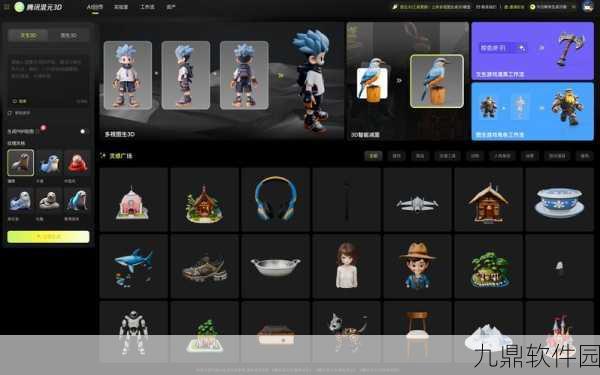Switch to the second generation mode tab
The height and width of the screenshot is (375, 600).
point(68,35)
